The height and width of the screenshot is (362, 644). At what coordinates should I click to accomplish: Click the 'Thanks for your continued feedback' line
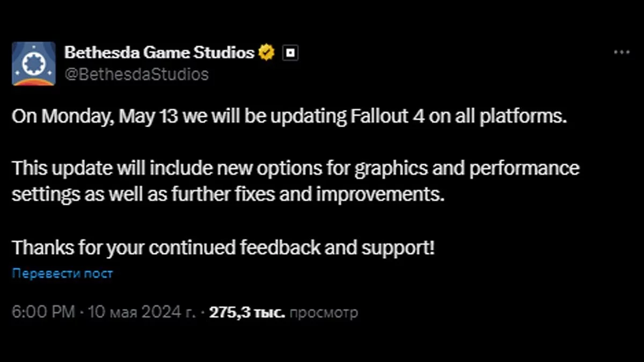pos(223,247)
